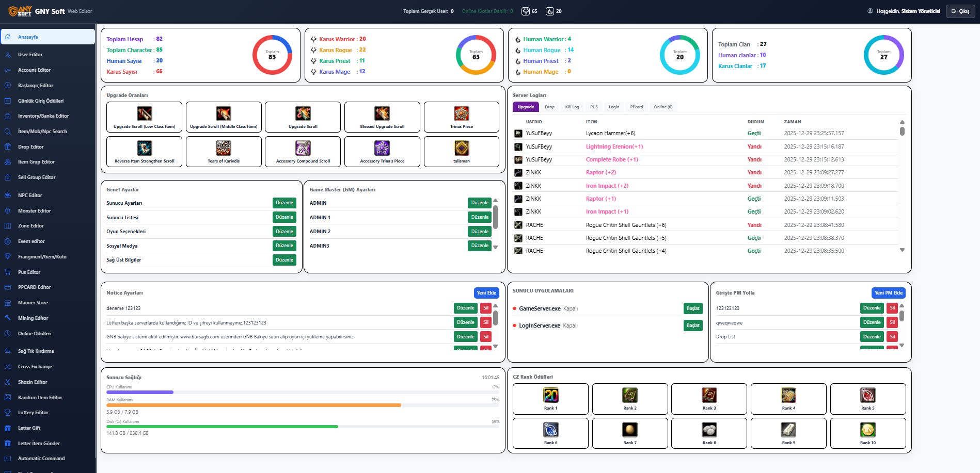Delete the 'deneme 123123' notice with Sil
This screenshot has height=473, width=980.
486,308
